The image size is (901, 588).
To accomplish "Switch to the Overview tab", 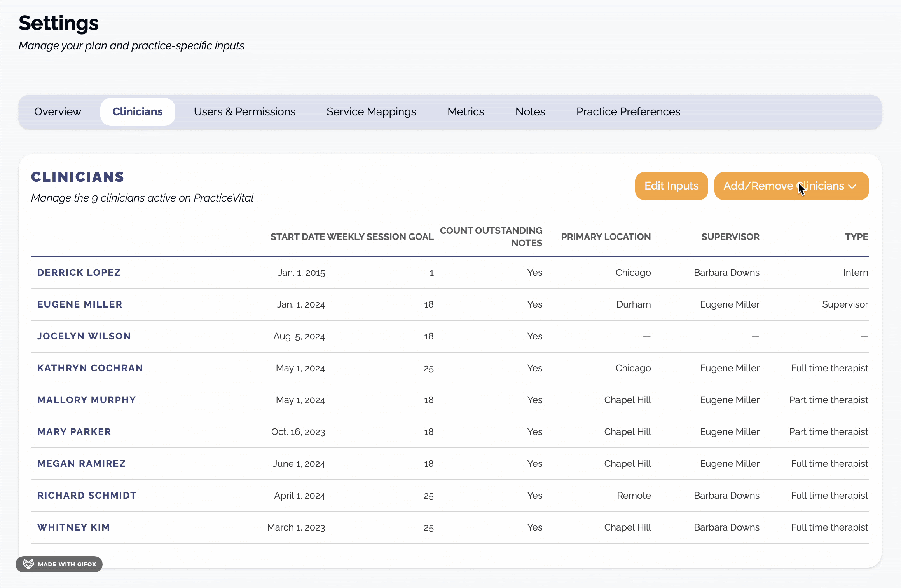I will (58, 112).
